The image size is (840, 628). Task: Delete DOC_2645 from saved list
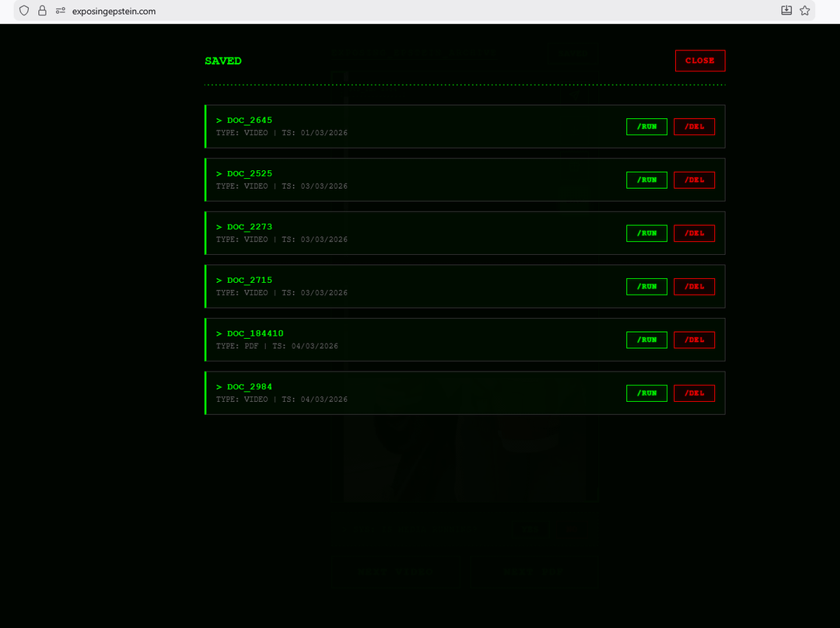(694, 127)
